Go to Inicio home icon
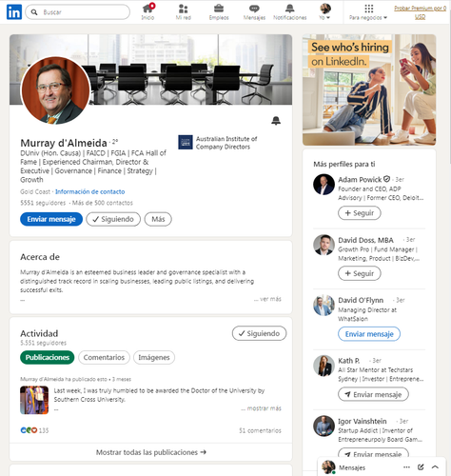 click(147, 12)
